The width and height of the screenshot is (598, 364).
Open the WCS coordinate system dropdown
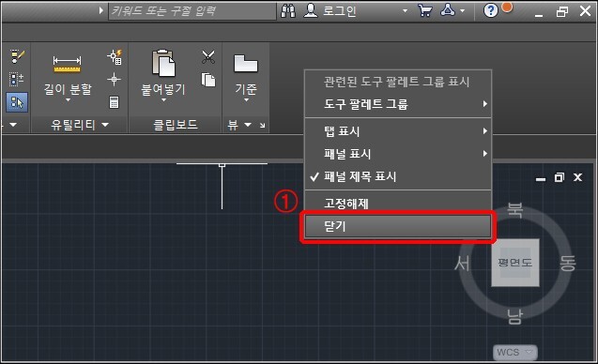(515, 352)
